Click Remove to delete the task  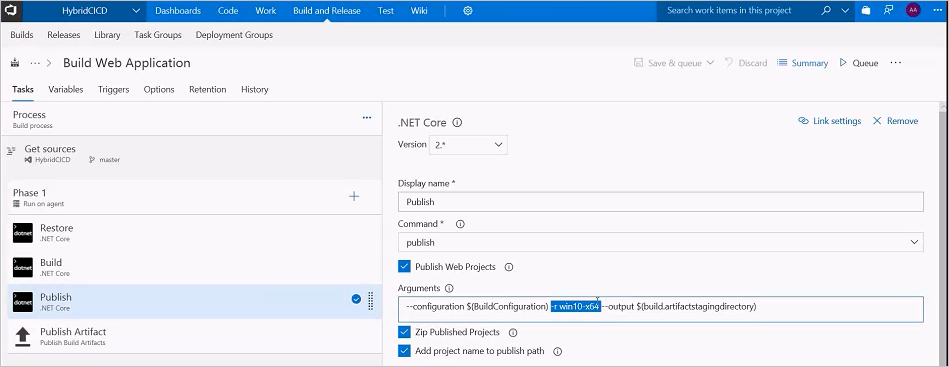click(895, 121)
